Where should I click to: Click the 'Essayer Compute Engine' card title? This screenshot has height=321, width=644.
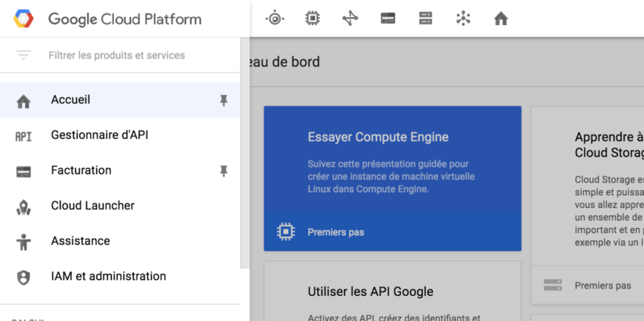point(378,137)
